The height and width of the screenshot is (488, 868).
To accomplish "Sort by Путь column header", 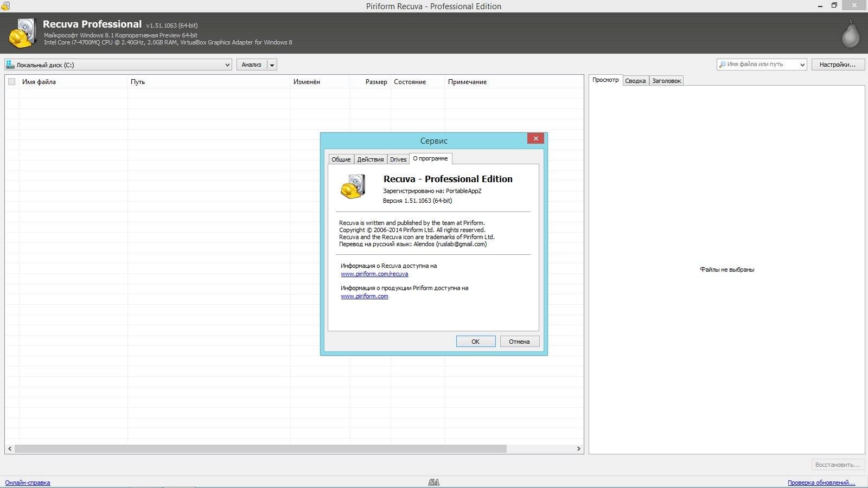I will pyautogui.click(x=209, y=82).
